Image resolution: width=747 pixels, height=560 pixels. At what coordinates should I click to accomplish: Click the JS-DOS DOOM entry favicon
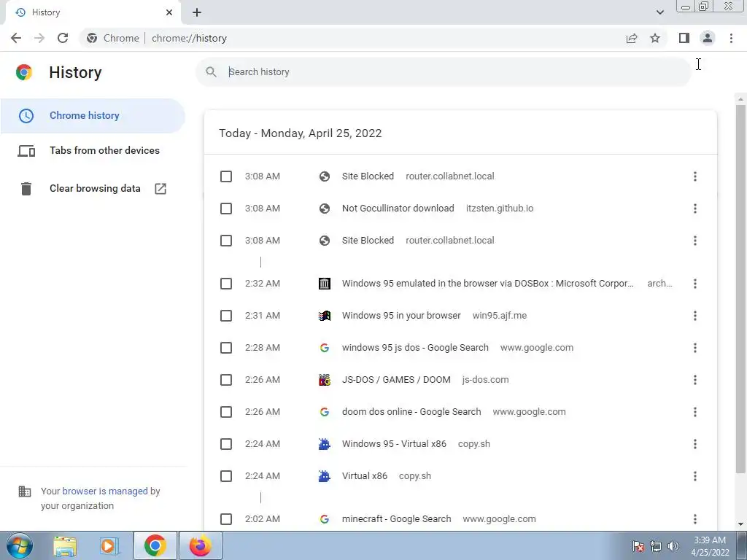(x=325, y=380)
